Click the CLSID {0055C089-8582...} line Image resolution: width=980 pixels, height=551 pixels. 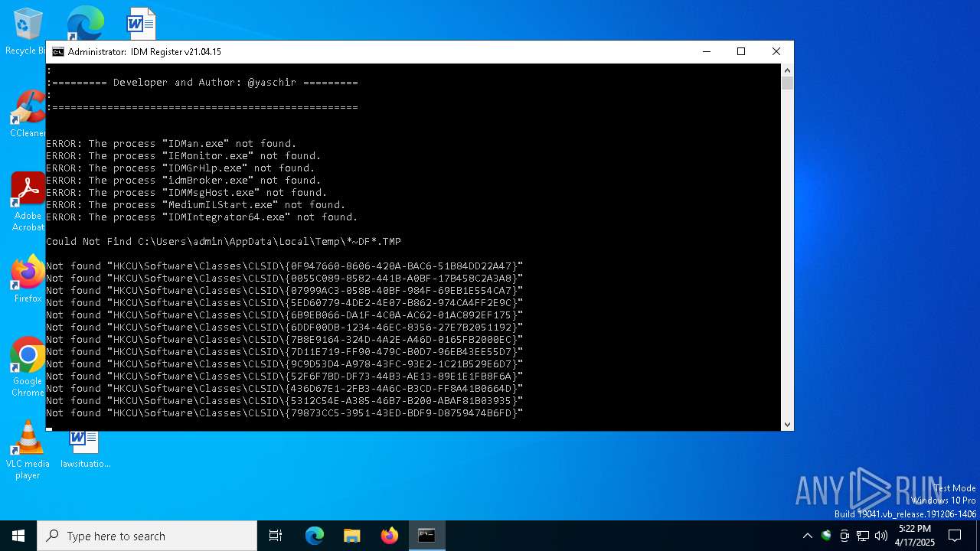point(285,279)
